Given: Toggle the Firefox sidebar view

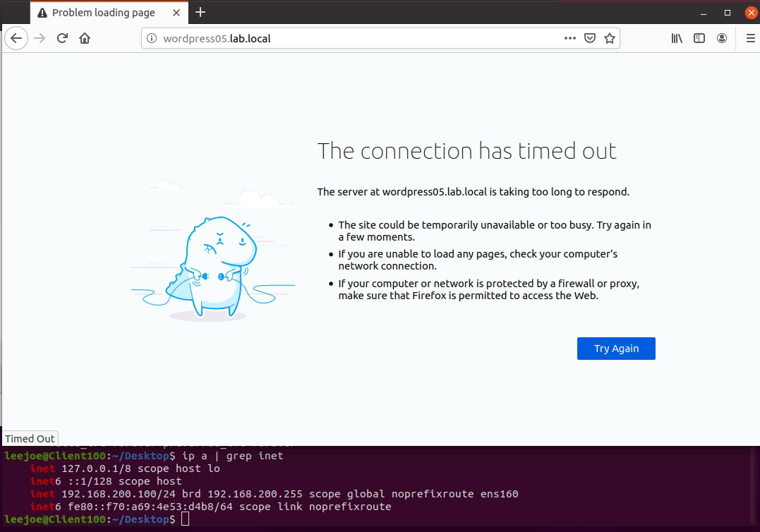Looking at the screenshot, I should tap(699, 38).
